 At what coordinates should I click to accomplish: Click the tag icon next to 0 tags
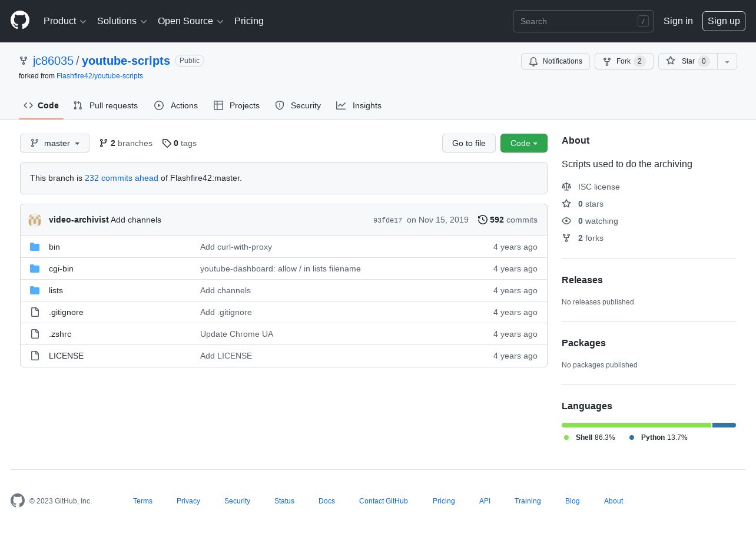[167, 143]
